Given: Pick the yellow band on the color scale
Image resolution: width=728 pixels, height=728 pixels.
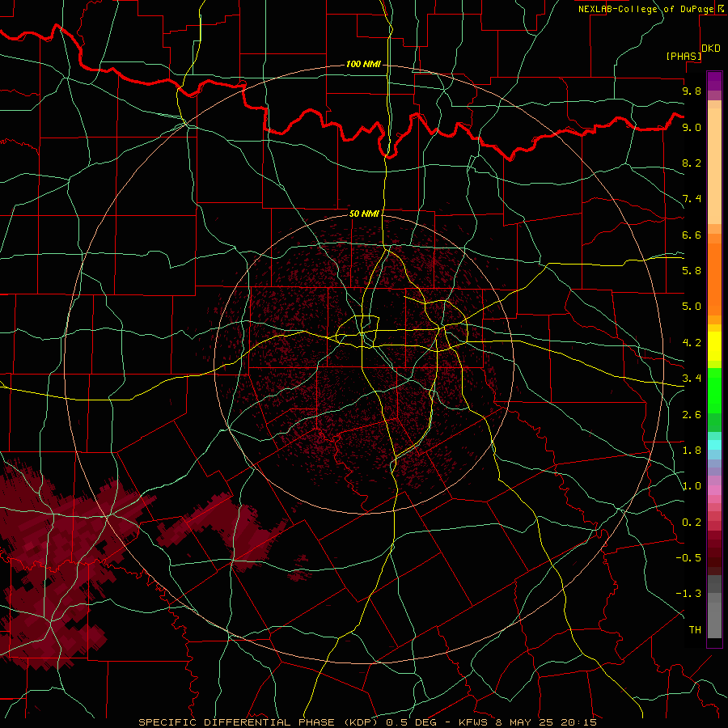Looking at the screenshot, I should pyautogui.click(x=714, y=346).
